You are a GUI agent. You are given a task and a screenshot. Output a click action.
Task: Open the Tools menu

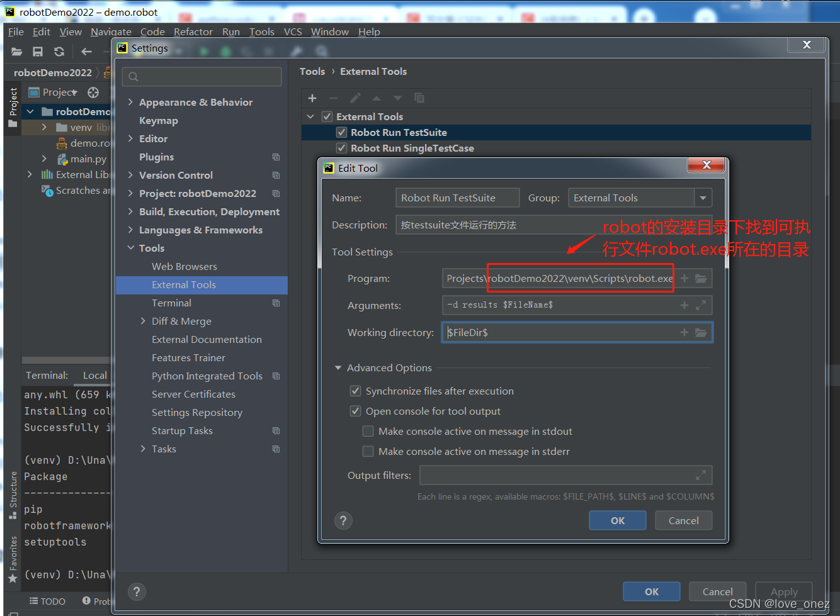261,31
